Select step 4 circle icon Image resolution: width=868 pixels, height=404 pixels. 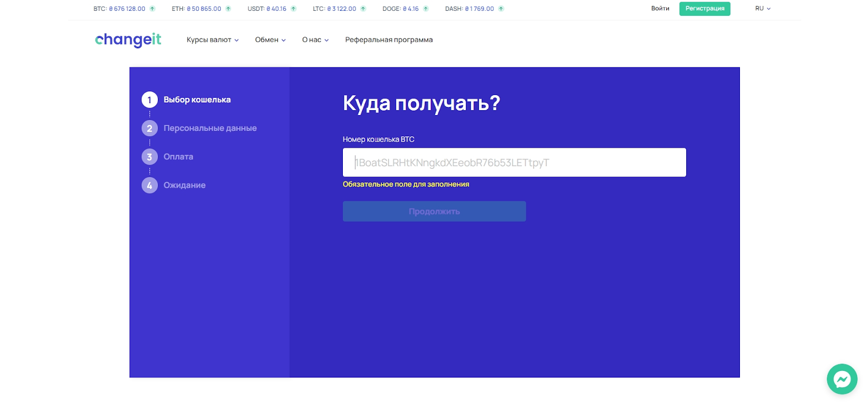point(150,185)
